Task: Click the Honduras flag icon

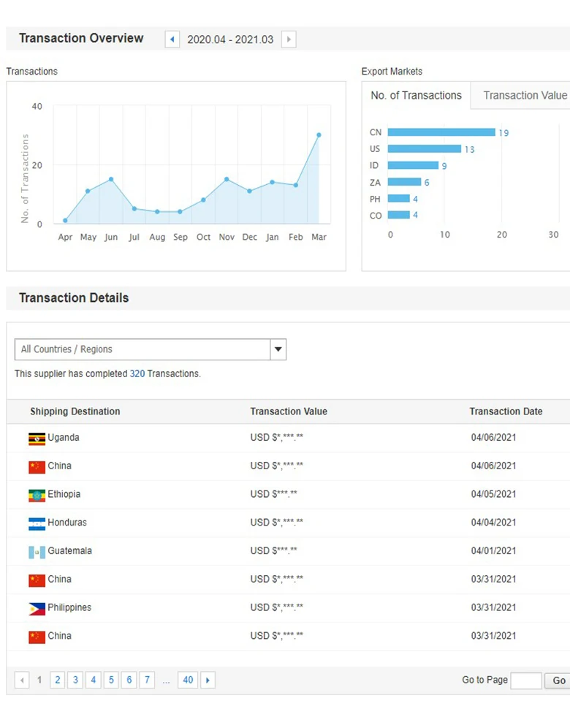Action: 37,523
